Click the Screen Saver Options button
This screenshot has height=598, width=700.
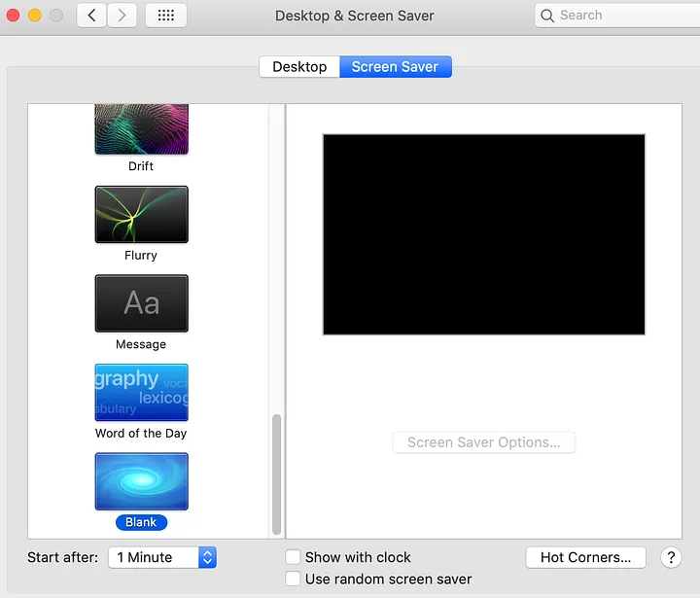tap(483, 442)
